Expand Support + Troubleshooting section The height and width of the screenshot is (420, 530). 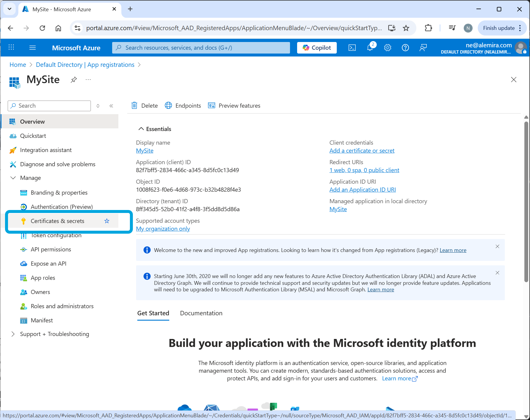coord(13,334)
